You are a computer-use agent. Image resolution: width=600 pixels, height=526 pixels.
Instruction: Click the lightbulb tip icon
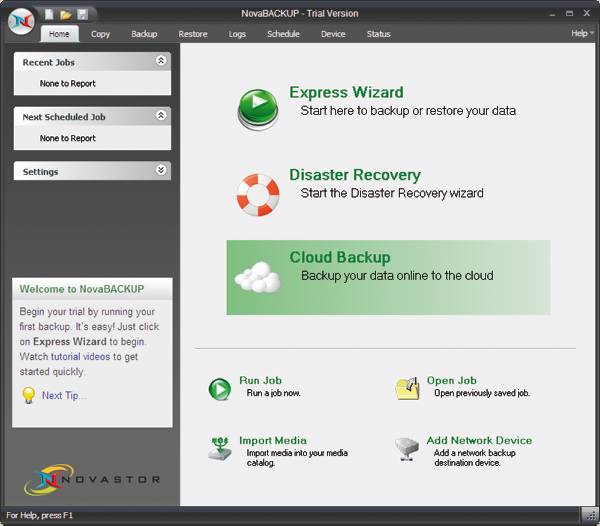(x=28, y=395)
